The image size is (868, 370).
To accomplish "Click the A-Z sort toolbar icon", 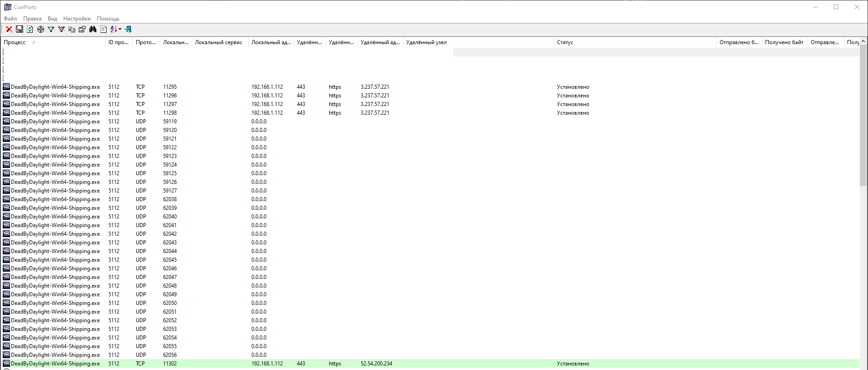I will [113, 29].
